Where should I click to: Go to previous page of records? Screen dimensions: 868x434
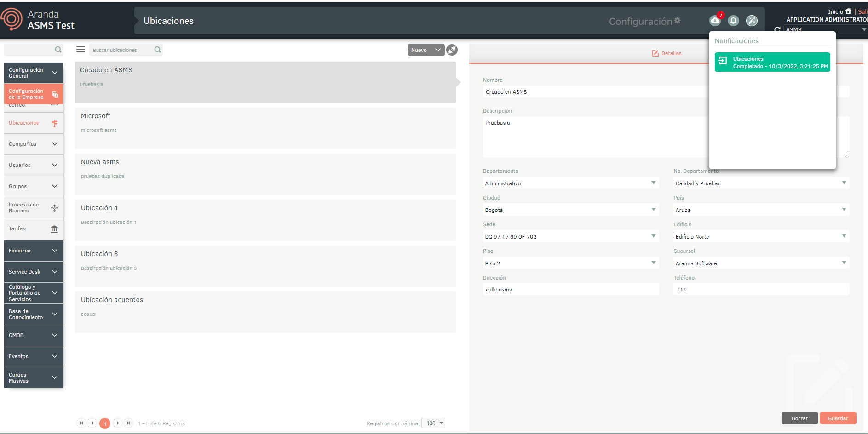(92, 423)
